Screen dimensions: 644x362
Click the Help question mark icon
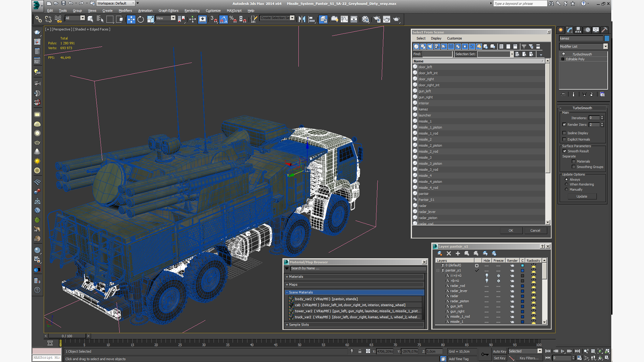point(583,3)
